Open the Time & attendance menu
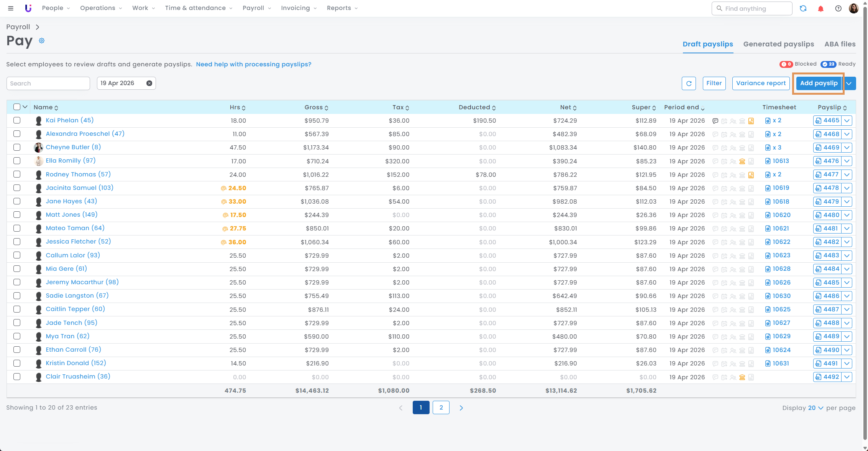The image size is (868, 451). (199, 8)
